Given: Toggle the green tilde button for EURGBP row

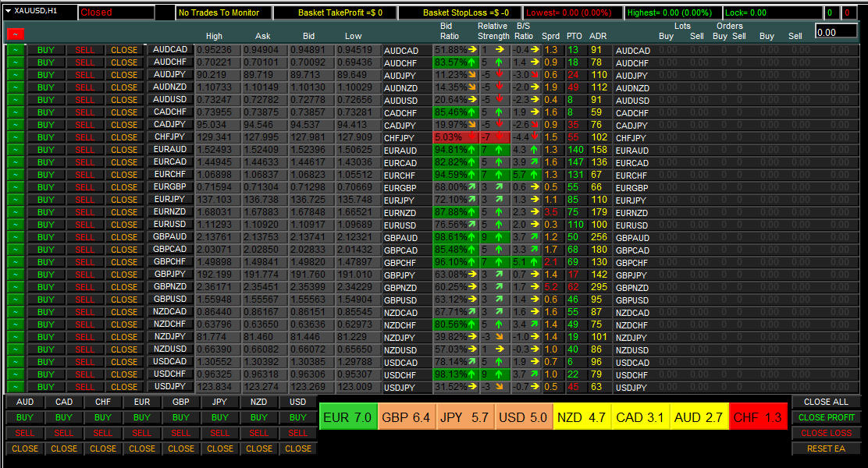Looking at the screenshot, I should (x=16, y=187).
